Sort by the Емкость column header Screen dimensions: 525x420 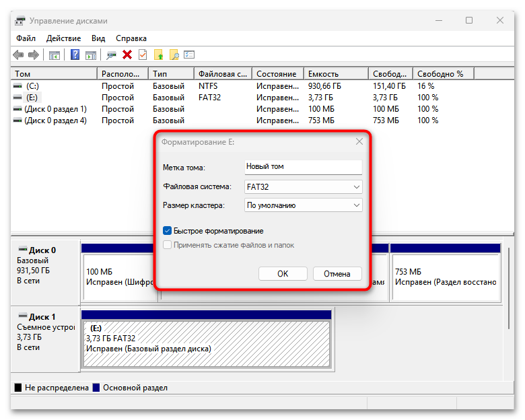[x=336, y=73]
